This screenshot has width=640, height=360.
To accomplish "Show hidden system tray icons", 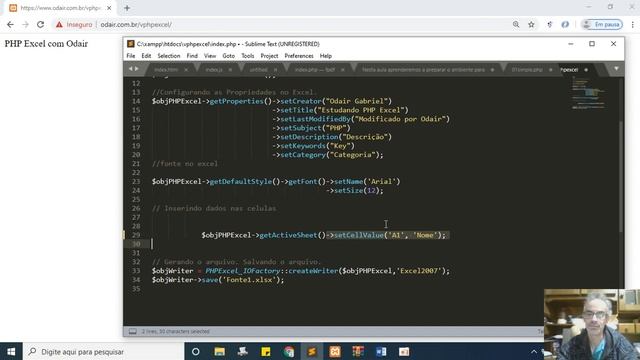I will pyautogui.click(x=533, y=351).
